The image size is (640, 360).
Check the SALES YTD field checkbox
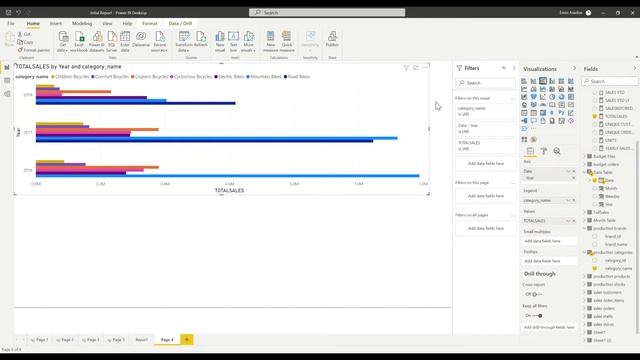coord(595,92)
